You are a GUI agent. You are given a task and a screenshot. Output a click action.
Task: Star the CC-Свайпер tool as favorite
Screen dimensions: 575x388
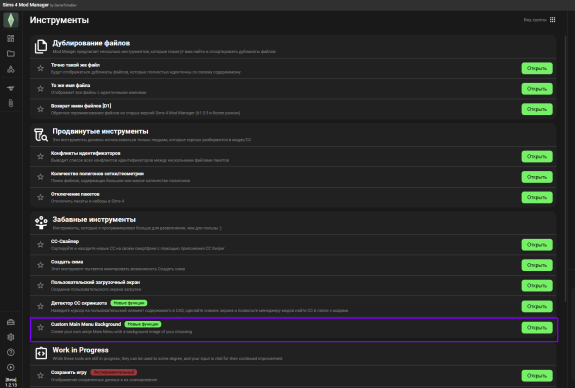[40, 244]
